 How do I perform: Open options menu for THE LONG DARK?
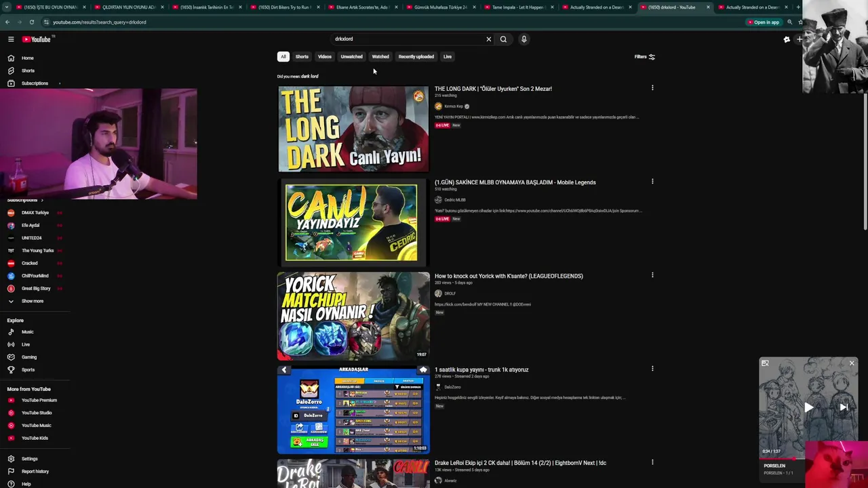(x=652, y=88)
